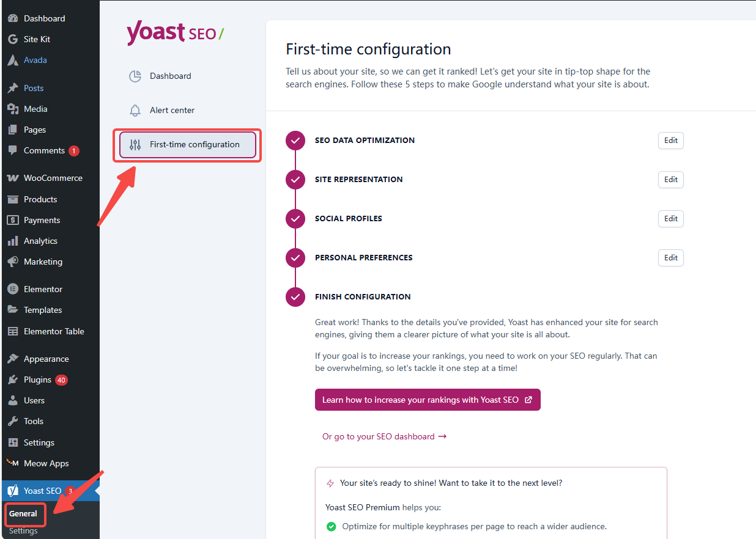The width and height of the screenshot is (756, 539).
Task: Click the completed SEO Data Optimization checkmark
Action: [x=295, y=140]
